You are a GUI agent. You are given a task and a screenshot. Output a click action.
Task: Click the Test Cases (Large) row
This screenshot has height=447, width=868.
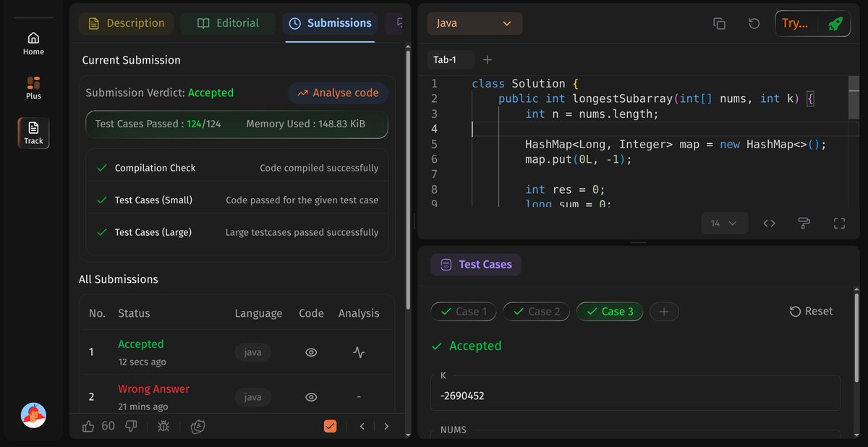237,232
